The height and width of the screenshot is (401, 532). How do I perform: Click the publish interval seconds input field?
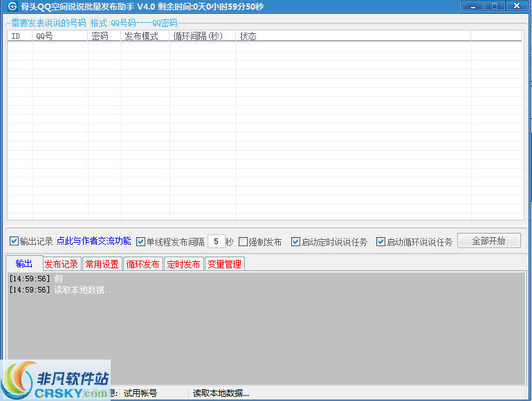(x=216, y=241)
